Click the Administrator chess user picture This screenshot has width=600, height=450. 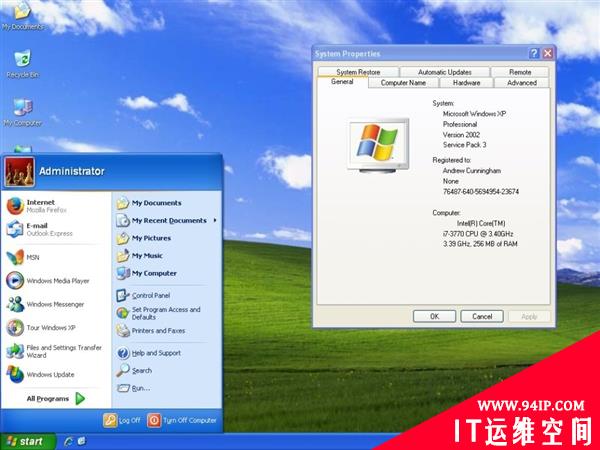pyautogui.click(x=19, y=172)
